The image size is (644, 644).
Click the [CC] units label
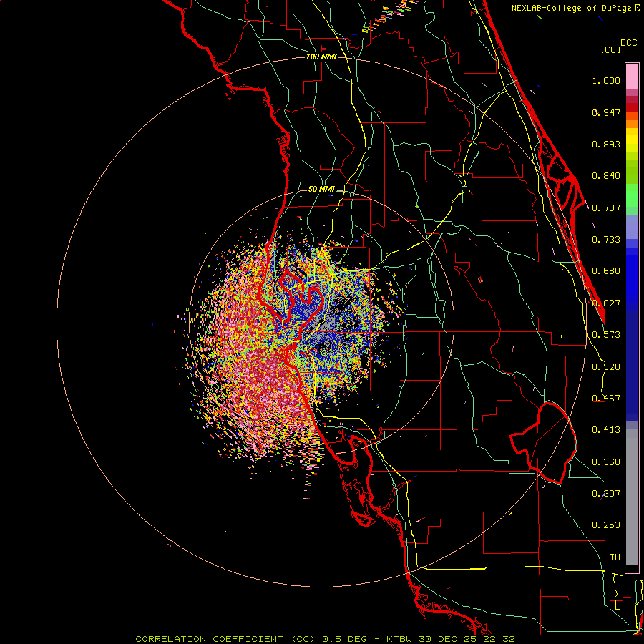pos(611,49)
